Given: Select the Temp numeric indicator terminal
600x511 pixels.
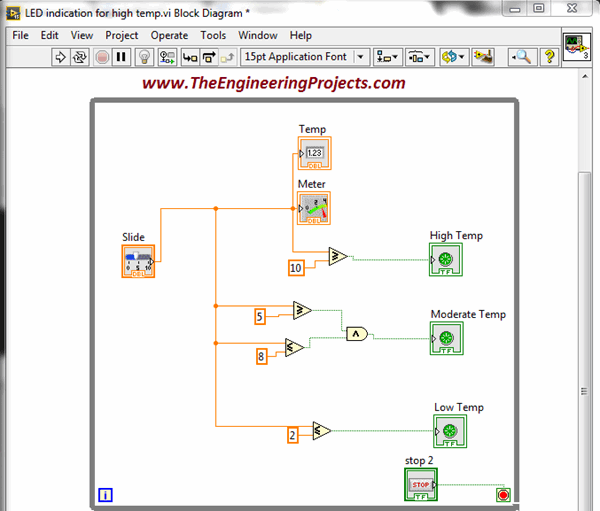Looking at the screenshot, I should point(315,153).
